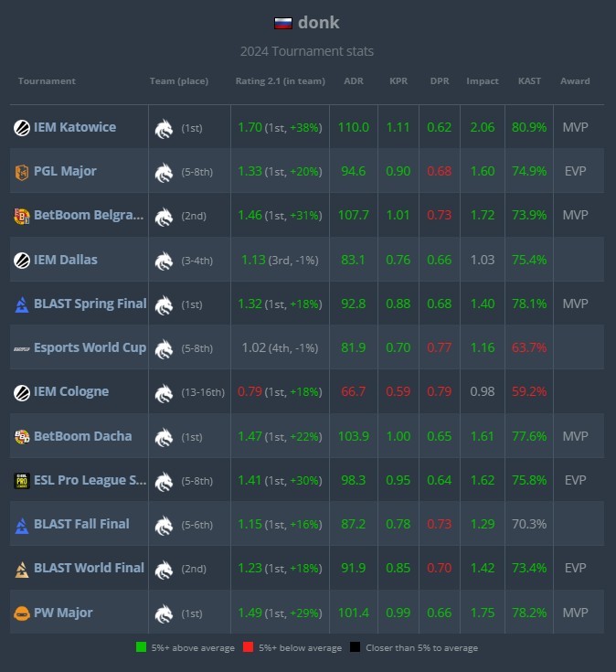Screen dimensions: 616x672
Task: Open the BLAST Spring Final link
Action: coord(90,304)
